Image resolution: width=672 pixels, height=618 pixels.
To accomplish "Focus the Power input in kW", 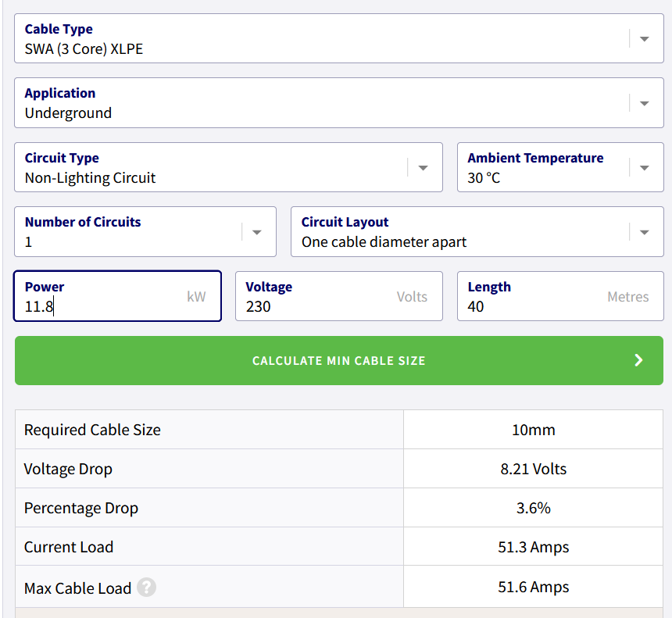I will tap(102, 297).
